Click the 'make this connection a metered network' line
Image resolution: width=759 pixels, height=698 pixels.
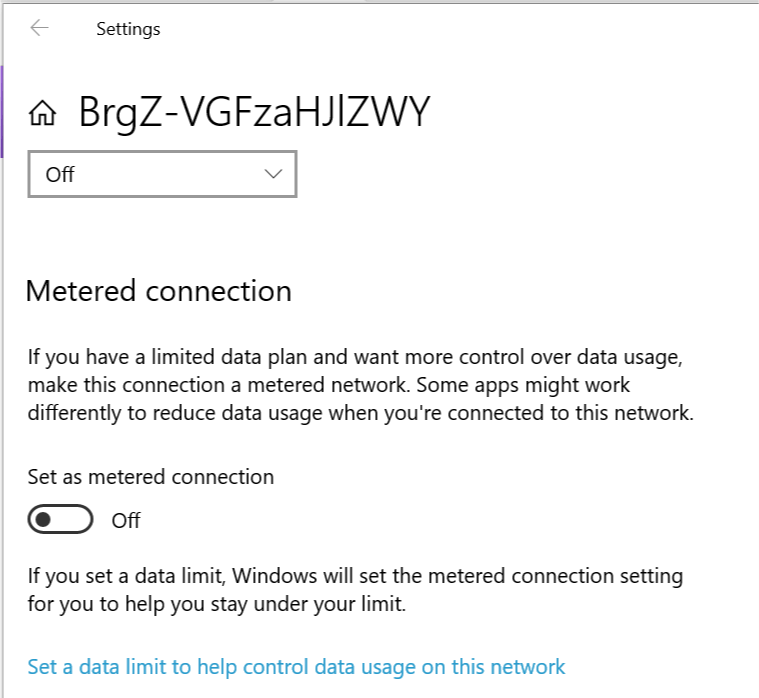[x=218, y=385]
